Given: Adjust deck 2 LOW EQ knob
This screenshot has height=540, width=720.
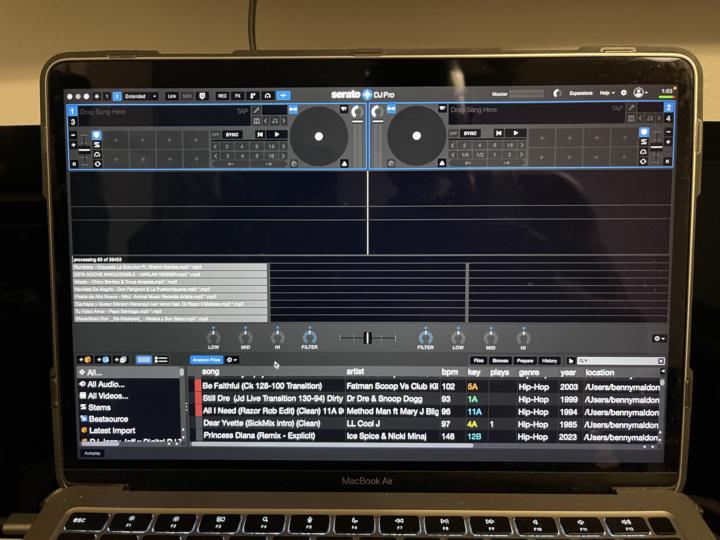Looking at the screenshot, I should point(458,338).
